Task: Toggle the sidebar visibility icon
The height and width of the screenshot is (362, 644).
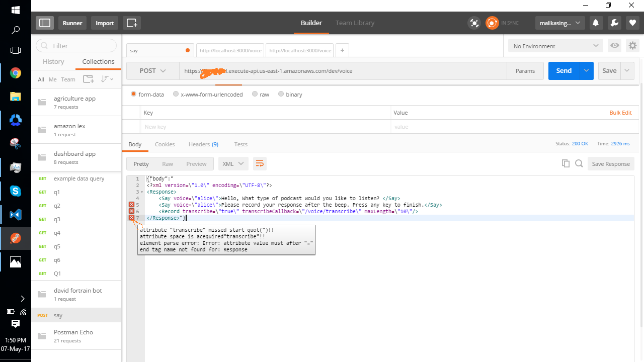Action: [x=45, y=23]
